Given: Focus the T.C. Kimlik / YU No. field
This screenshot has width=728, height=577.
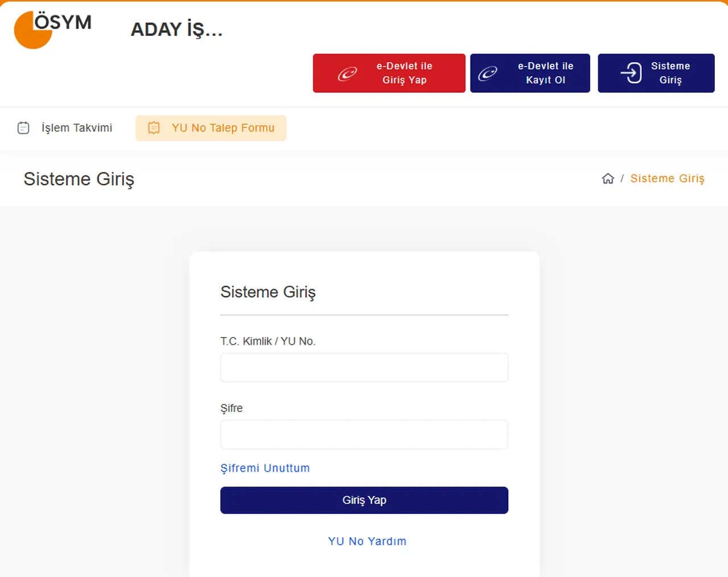Looking at the screenshot, I should point(364,368).
